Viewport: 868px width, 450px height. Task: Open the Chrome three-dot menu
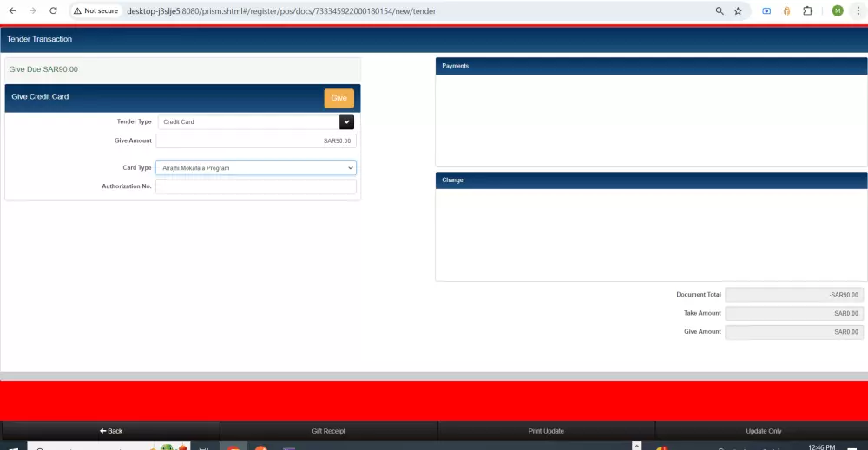858,10
